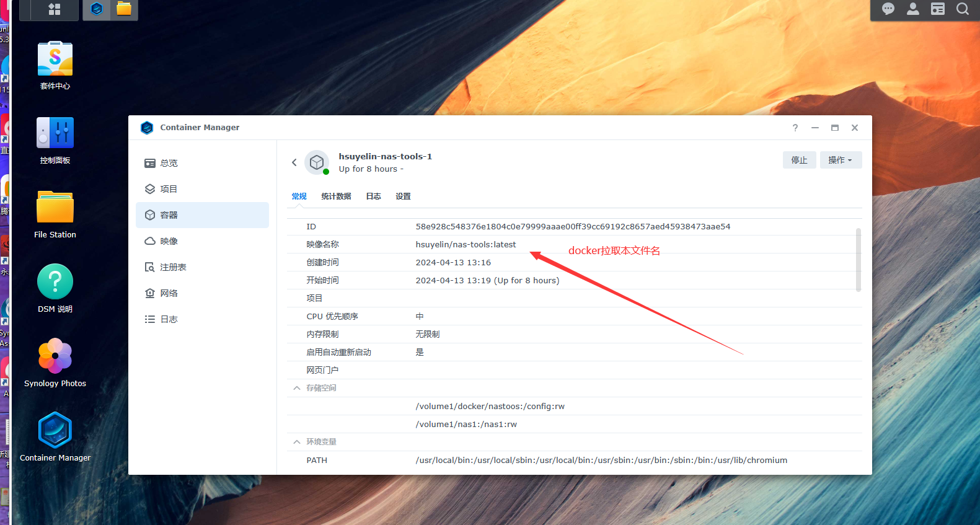Open File Station desktop icon
Image resolution: width=980 pixels, height=525 pixels.
coord(55,214)
